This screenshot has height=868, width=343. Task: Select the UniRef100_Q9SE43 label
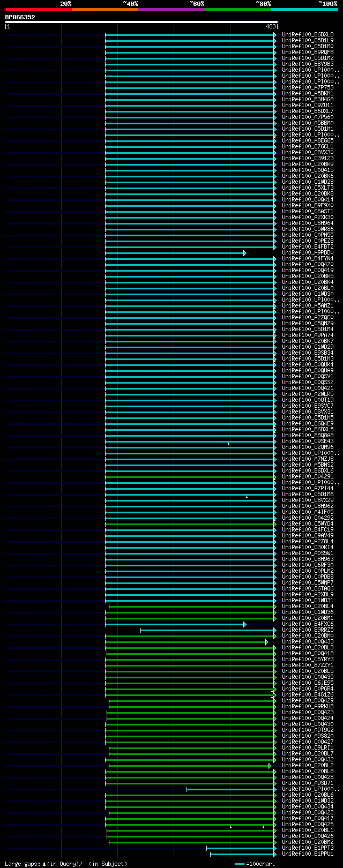coord(308,441)
